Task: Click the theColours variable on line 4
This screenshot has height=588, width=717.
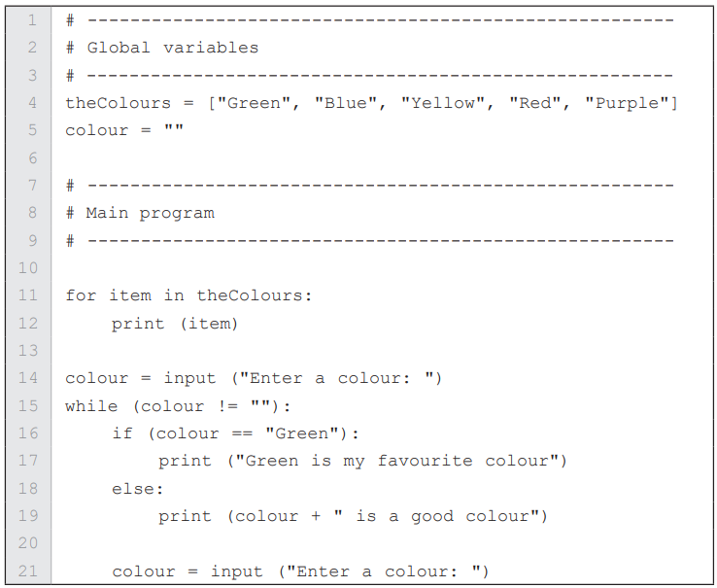Action: 118,102
